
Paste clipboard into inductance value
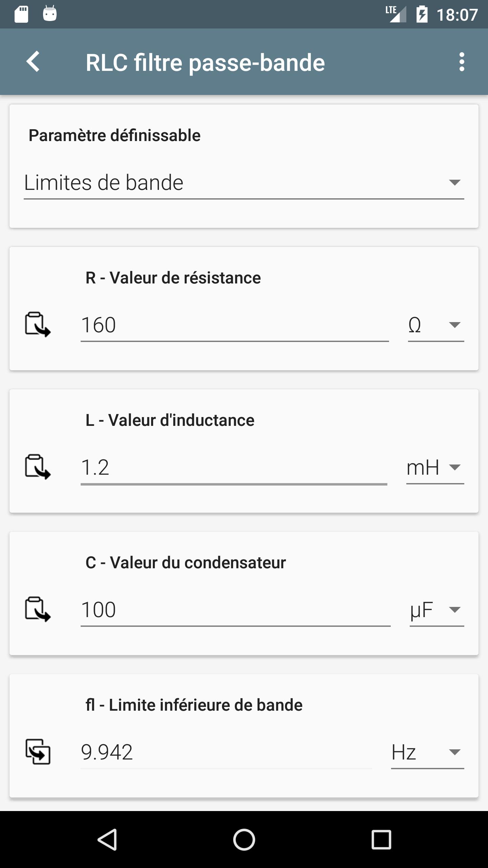pyautogui.click(x=38, y=467)
